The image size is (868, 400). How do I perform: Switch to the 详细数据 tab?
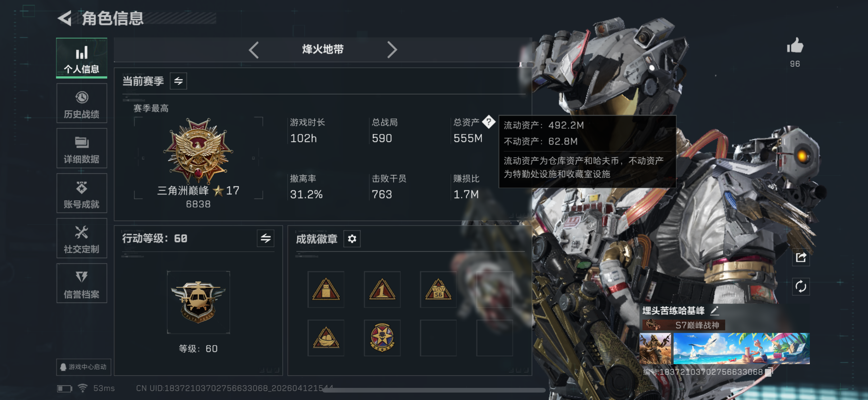pyautogui.click(x=82, y=149)
